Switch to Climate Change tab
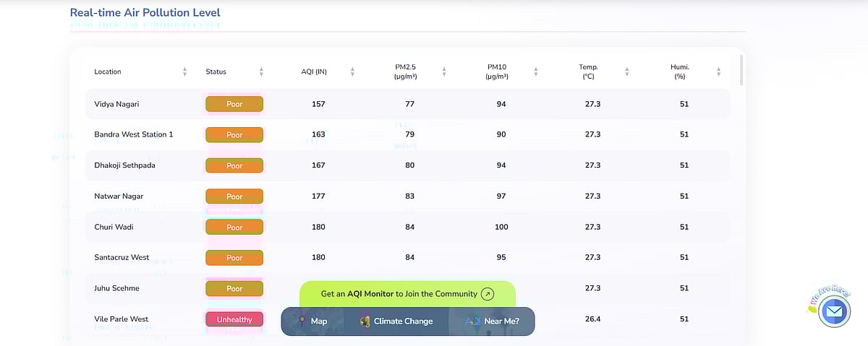This screenshot has width=868, height=346. point(395,321)
